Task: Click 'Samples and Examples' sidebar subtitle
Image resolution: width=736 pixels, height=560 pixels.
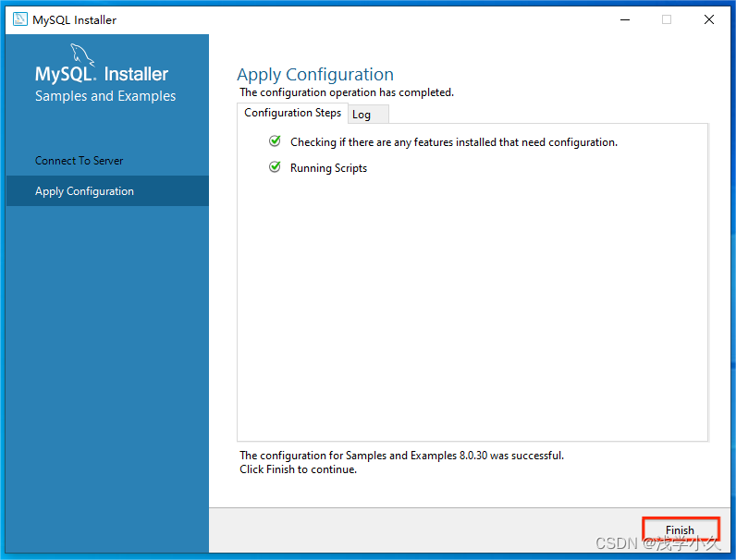Action: point(105,96)
